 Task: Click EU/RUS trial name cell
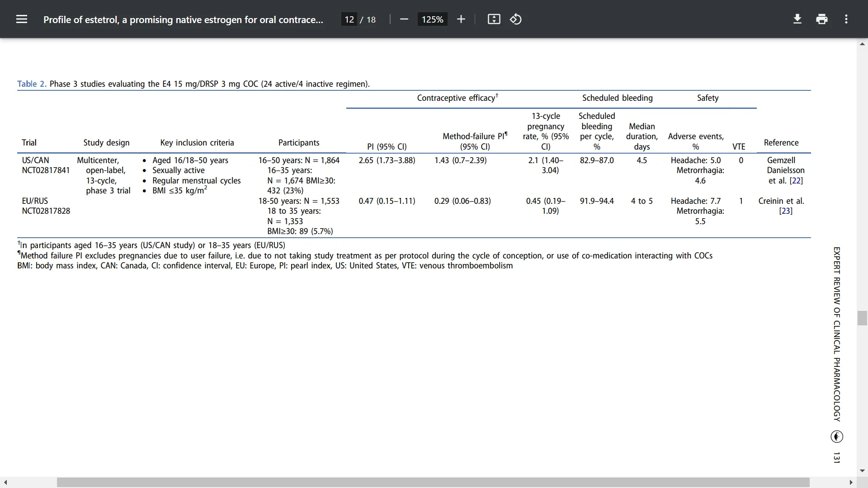[35, 201]
